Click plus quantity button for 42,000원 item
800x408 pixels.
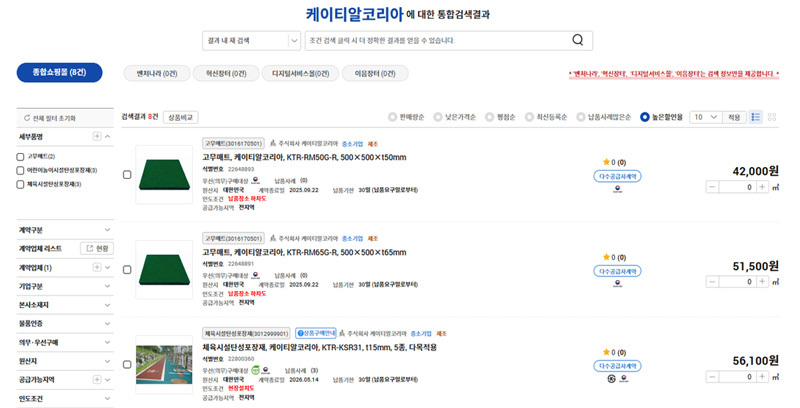762,187
